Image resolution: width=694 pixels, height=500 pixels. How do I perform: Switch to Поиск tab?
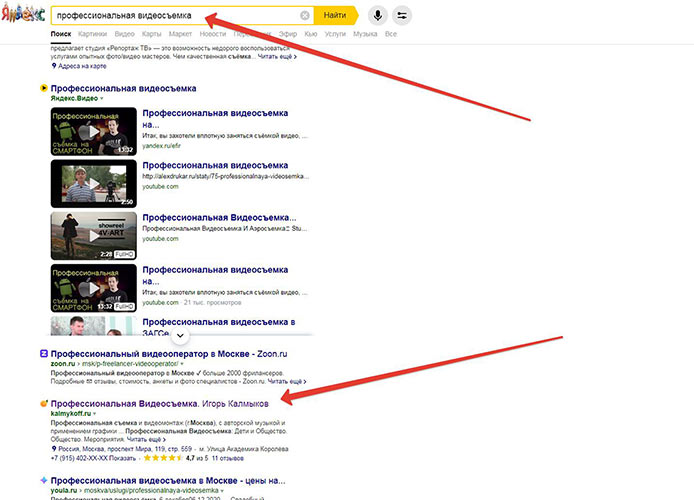(61, 34)
